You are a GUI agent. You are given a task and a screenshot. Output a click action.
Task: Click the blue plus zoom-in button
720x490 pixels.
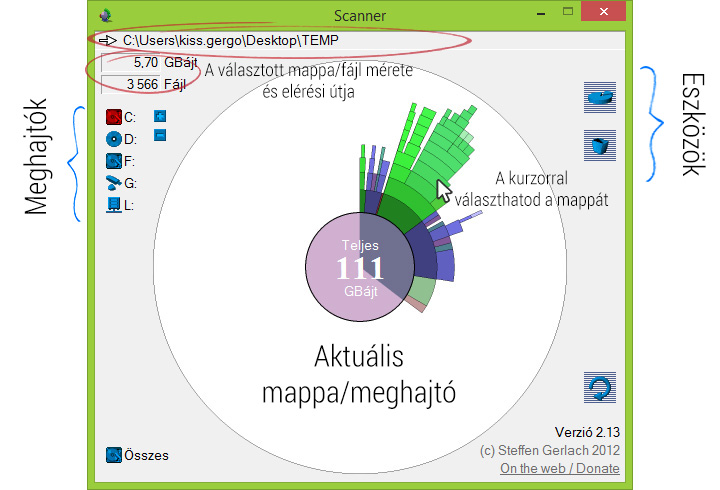(x=160, y=116)
